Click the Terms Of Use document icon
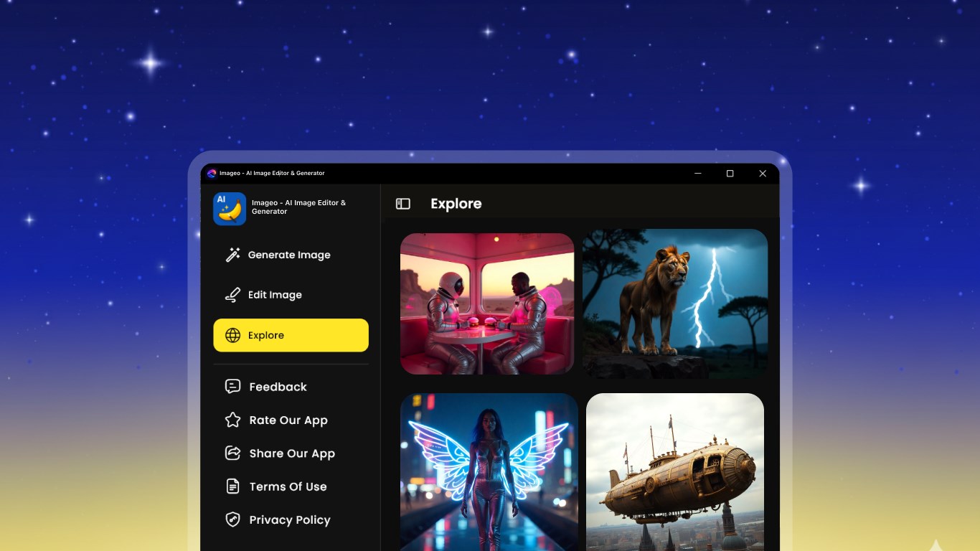This screenshot has height=551, width=980. pyautogui.click(x=232, y=486)
